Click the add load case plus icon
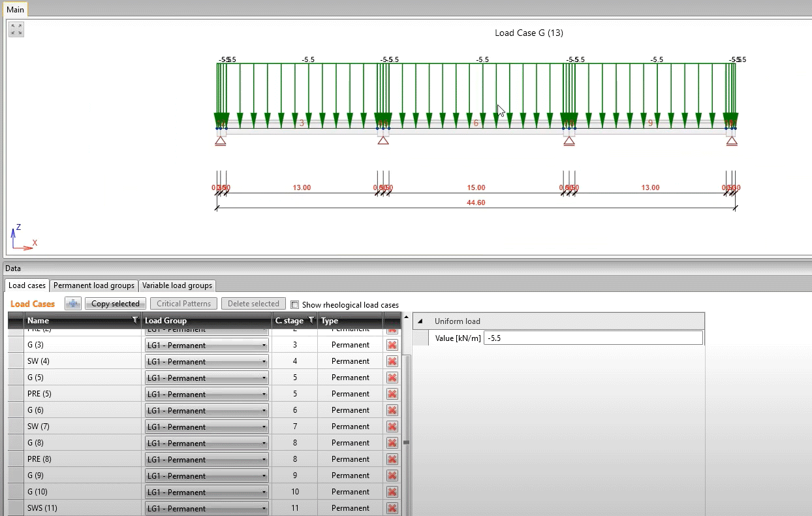Image resolution: width=812 pixels, height=516 pixels. coord(72,304)
